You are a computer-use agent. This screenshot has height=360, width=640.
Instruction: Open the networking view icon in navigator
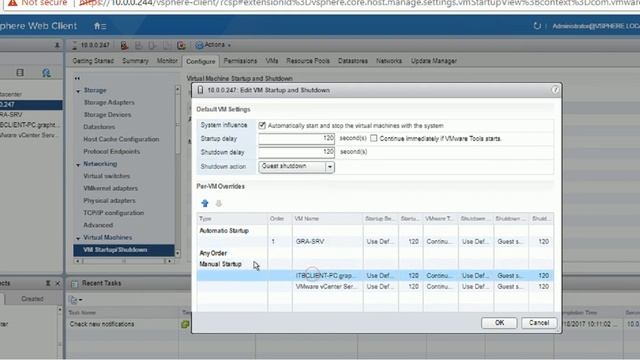(x=46, y=73)
